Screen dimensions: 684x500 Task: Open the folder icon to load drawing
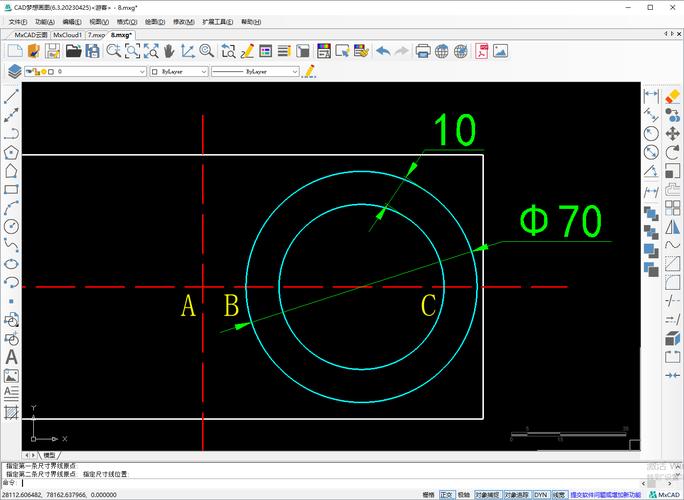73,51
